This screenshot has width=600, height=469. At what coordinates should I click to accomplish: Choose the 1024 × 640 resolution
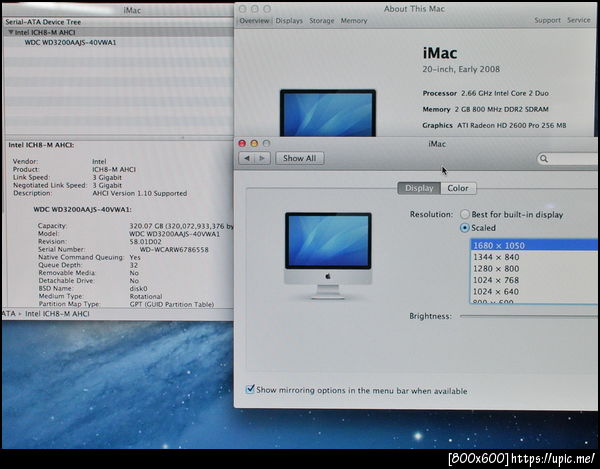(x=534, y=291)
